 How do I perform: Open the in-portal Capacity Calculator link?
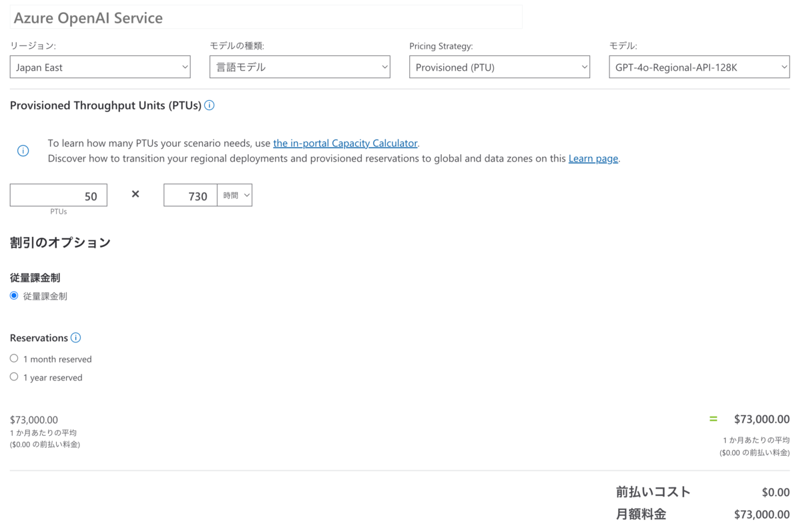(x=345, y=143)
